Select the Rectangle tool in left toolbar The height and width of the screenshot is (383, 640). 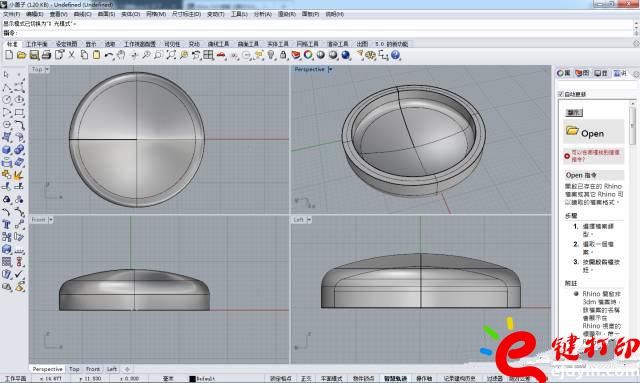(19, 112)
